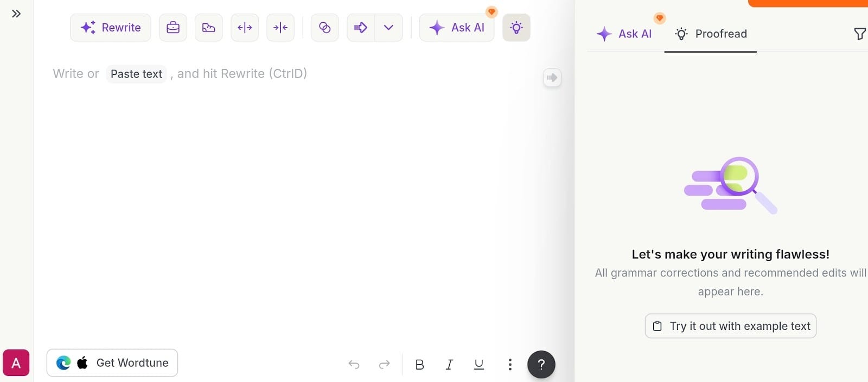
Task: Click the Get Wordtune button
Action: [112, 363]
